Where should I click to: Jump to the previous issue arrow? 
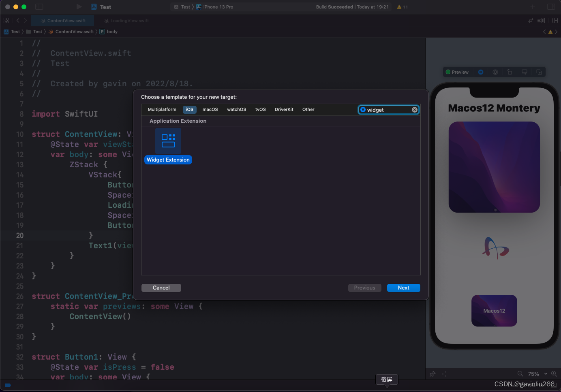pyautogui.click(x=544, y=32)
